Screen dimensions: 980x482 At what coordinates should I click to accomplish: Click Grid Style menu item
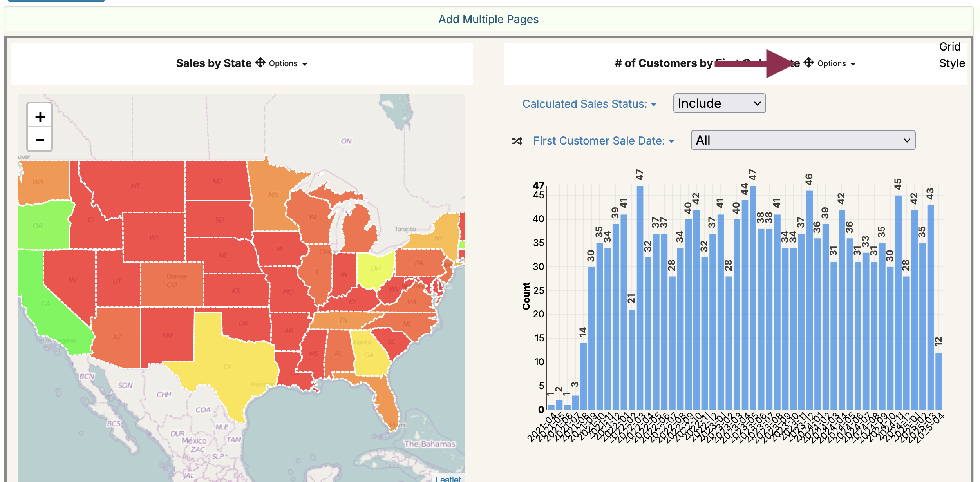point(951,55)
